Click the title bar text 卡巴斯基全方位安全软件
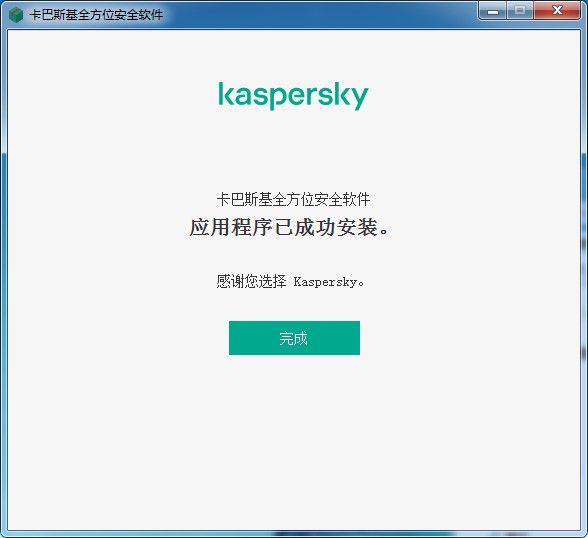Viewport: 588px width, 538px height. [x=96, y=15]
